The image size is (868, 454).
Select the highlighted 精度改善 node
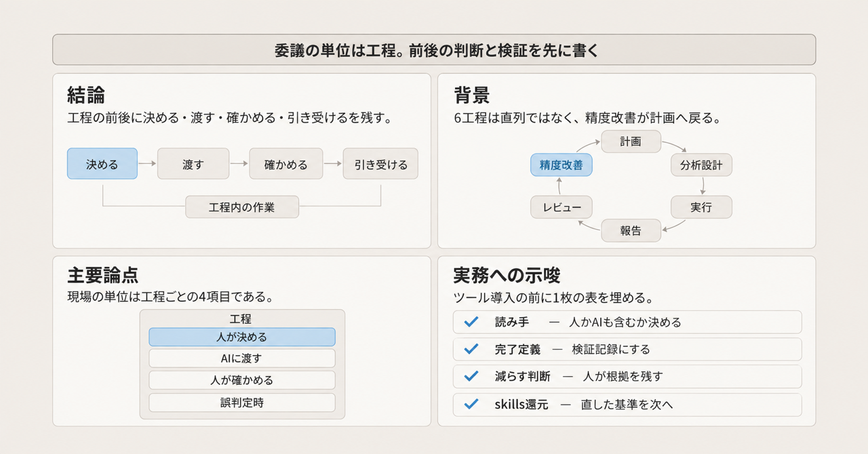(x=561, y=165)
